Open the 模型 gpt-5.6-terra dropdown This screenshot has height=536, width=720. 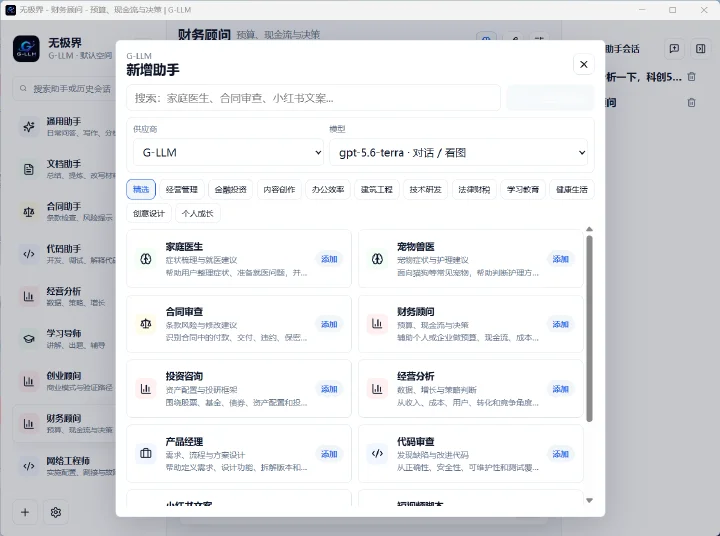coord(459,152)
